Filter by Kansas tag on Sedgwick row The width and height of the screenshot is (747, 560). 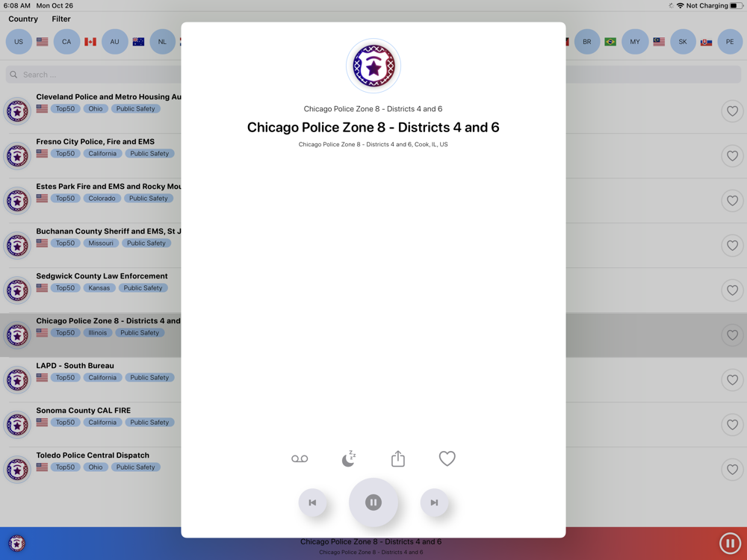click(x=99, y=287)
